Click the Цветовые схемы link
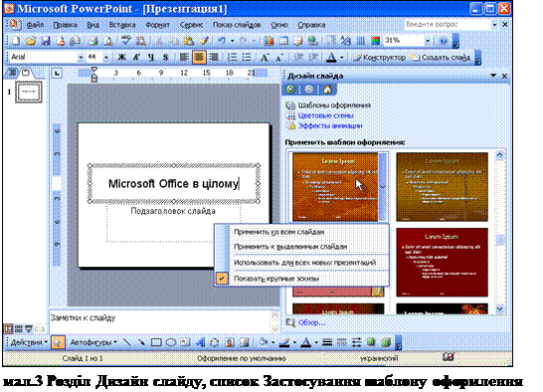 click(x=325, y=115)
